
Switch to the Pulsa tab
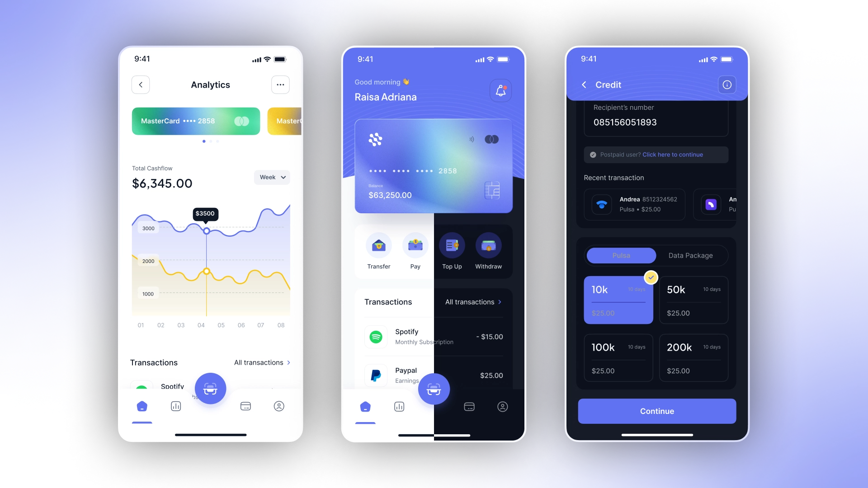[x=621, y=255]
